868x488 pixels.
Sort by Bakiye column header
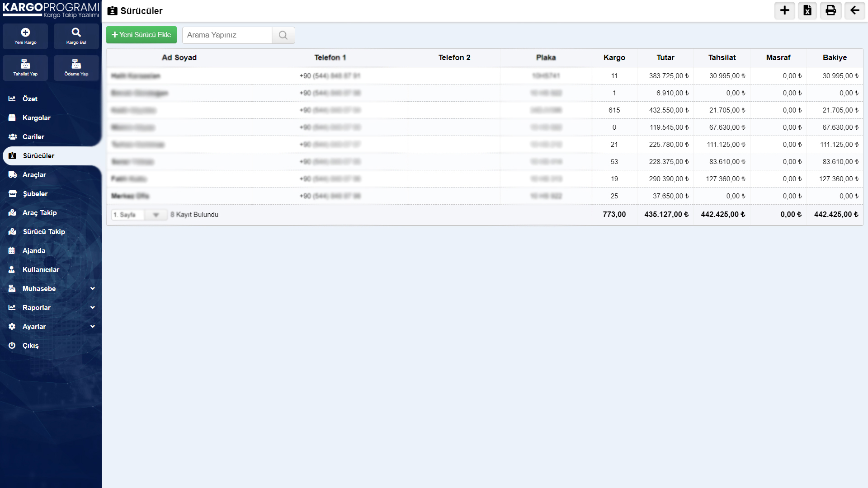pyautogui.click(x=835, y=57)
